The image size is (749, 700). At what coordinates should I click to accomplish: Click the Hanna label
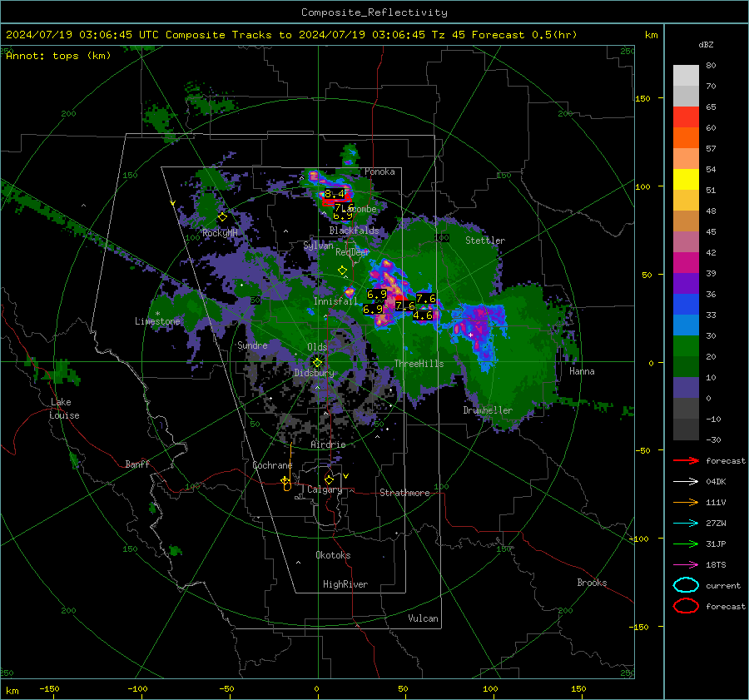tap(582, 371)
